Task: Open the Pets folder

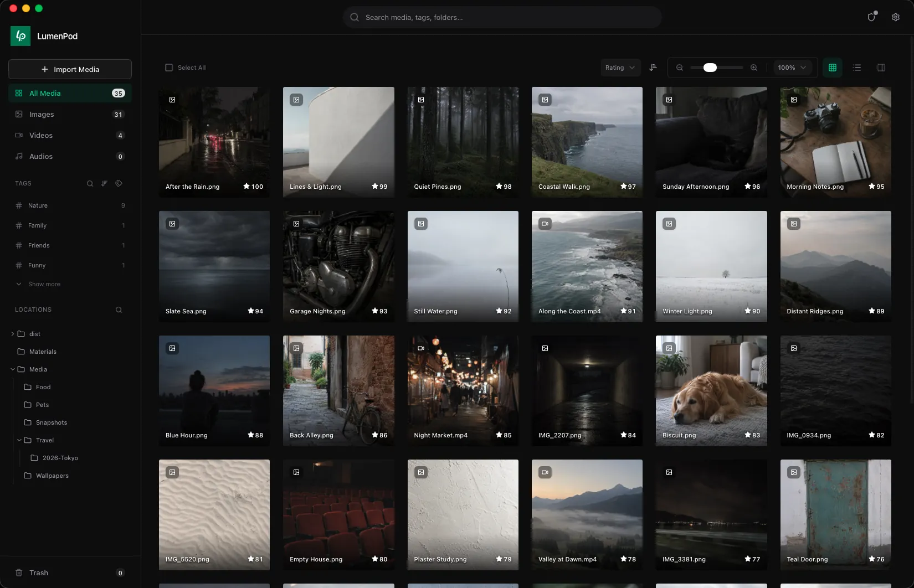Action: coord(42,405)
